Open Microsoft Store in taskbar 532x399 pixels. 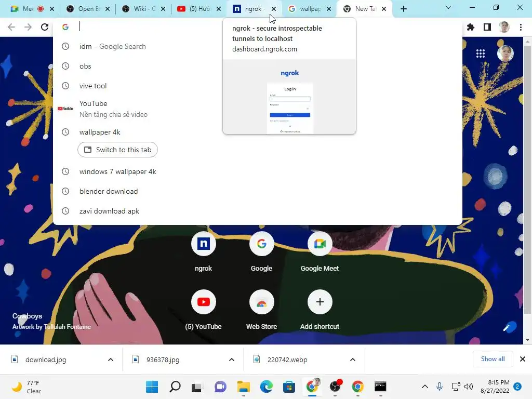pyautogui.click(x=289, y=387)
